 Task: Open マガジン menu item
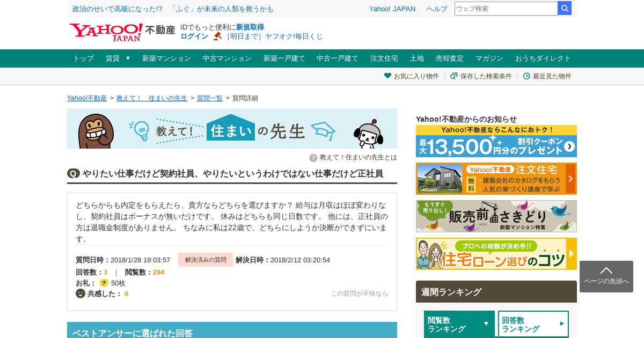click(x=489, y=58)
